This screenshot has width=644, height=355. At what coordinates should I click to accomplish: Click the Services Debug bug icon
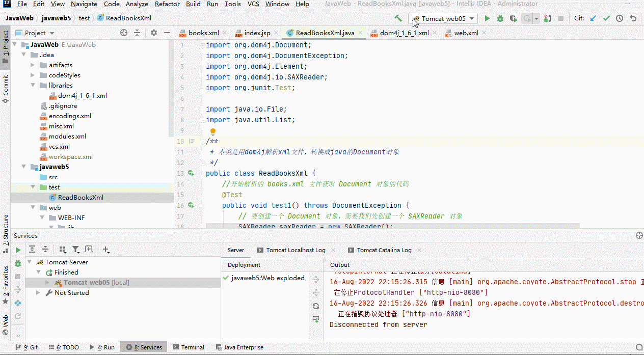pyautogui.click(x=18, y=263)
